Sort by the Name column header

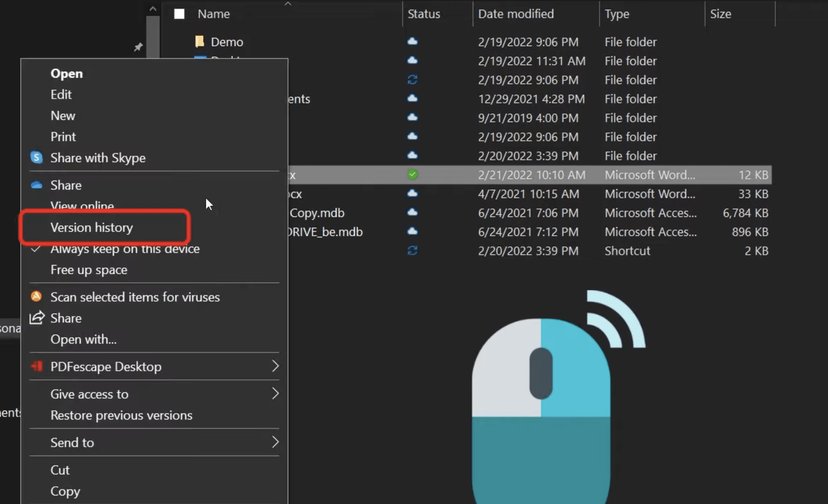point(214,14)
